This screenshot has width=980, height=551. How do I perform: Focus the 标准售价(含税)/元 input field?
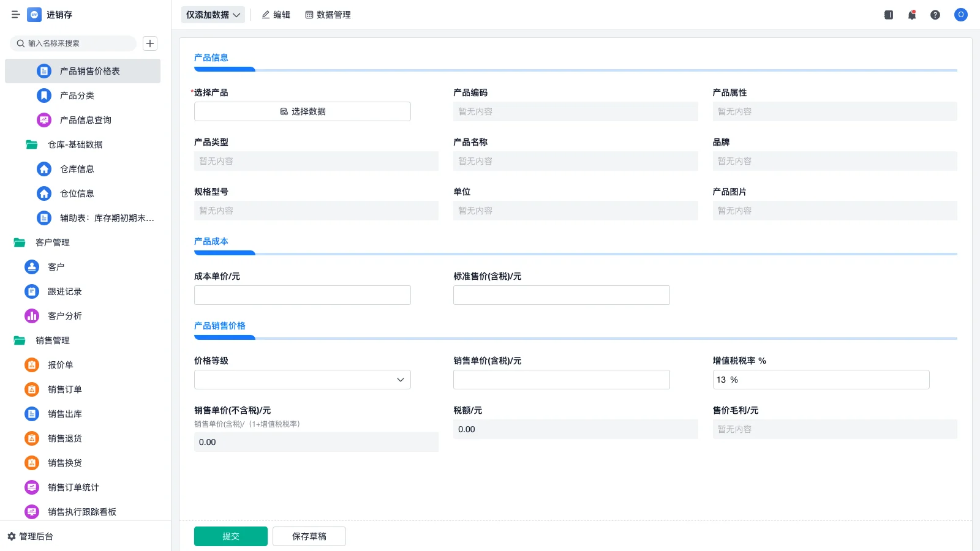pos(562,295)
